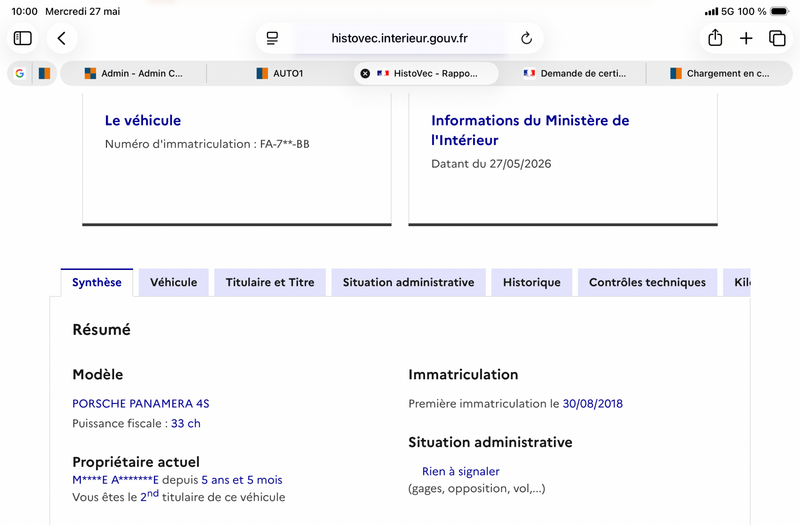Open the Chargement en c... tab

(x=719, y=73)
